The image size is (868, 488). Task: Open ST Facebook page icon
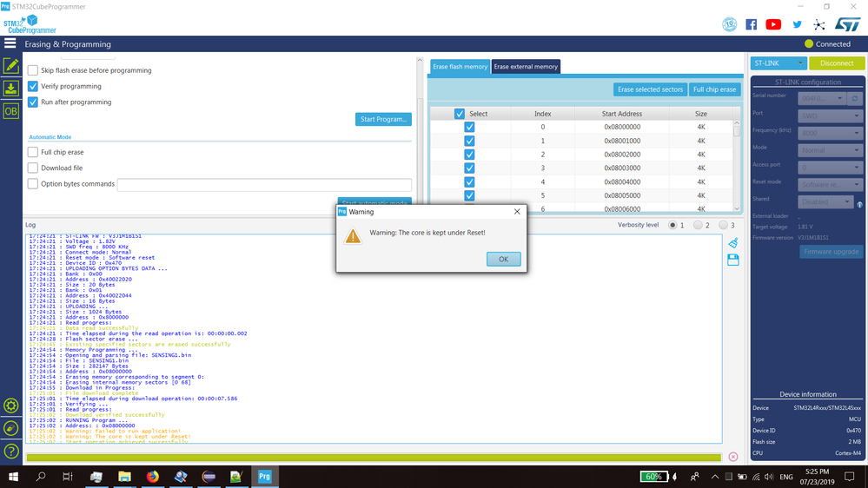tap(752, 24)
